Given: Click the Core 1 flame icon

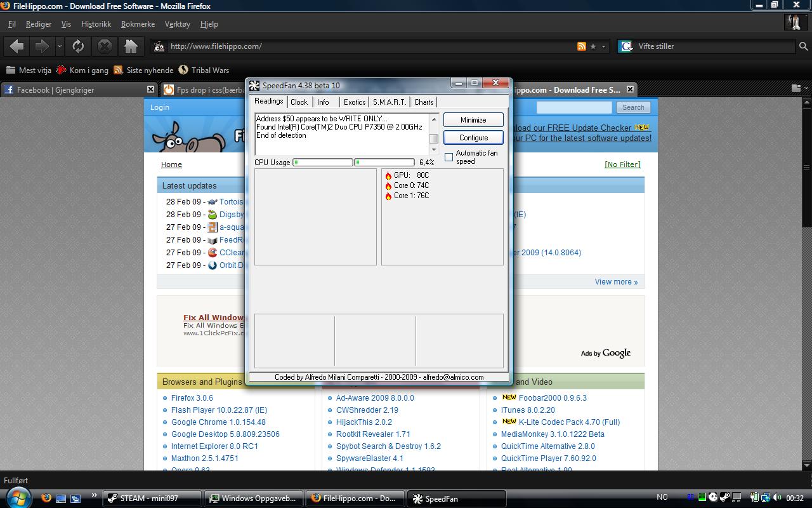Looking at the screenshot, I should tap(388, 196).
